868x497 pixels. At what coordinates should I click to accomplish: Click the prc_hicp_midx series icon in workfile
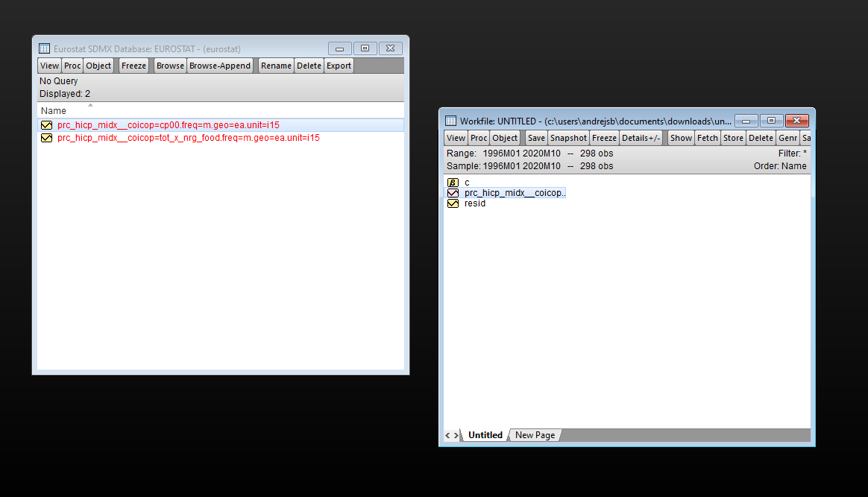click(452, 193)
